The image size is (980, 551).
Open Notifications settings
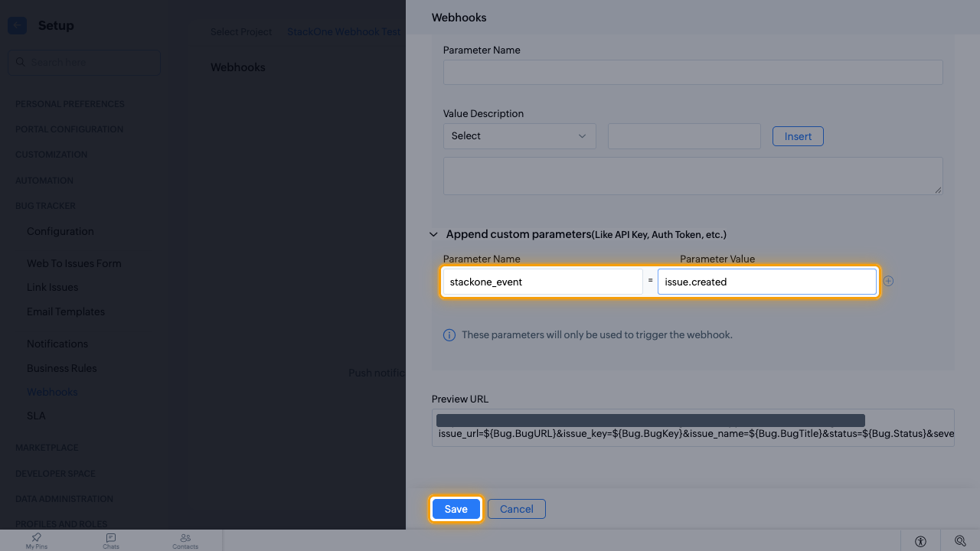(57, 344)
